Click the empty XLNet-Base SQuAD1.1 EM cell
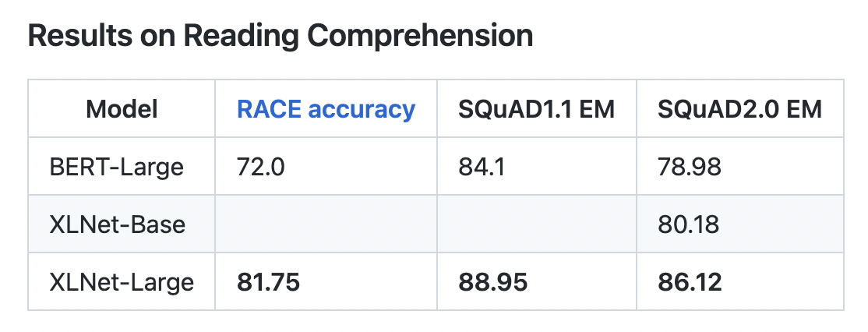Image resolution: width=868 pixels, height=332 pixels. tap(536, 224)
